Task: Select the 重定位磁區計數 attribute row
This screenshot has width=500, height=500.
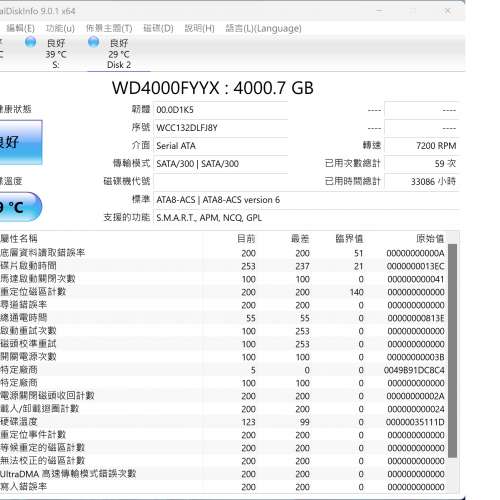Action: [x=223, y=292]
